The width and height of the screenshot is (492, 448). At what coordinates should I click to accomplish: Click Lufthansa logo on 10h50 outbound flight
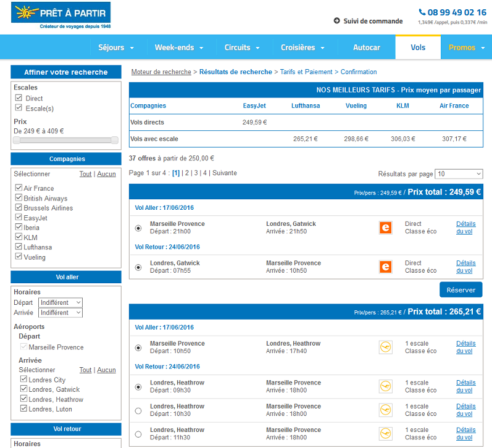click(385, 347)
